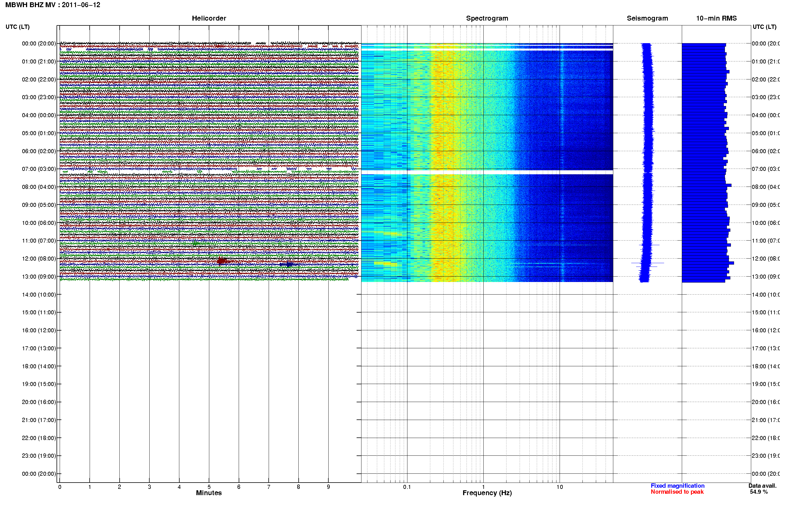Click the left 03:00 (23:00) time label

pos(39,97)
